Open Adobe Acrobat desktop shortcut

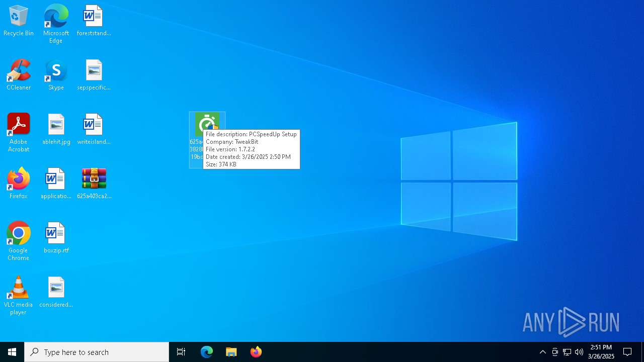tap(19, 133)
